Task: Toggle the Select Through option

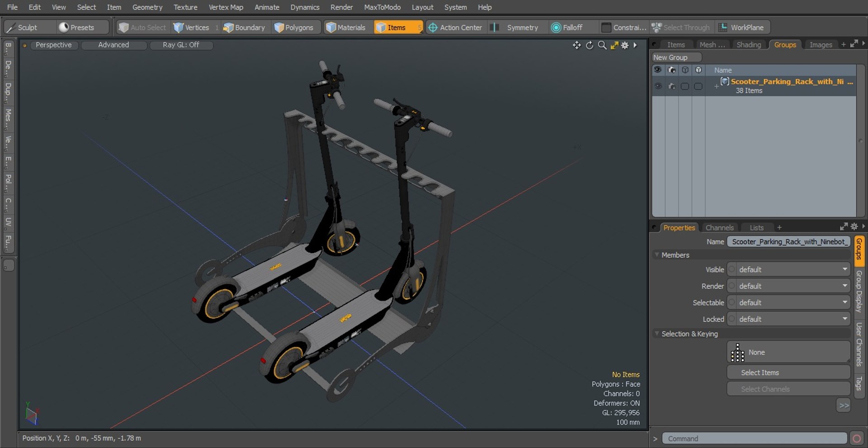Action: [682, 27]
